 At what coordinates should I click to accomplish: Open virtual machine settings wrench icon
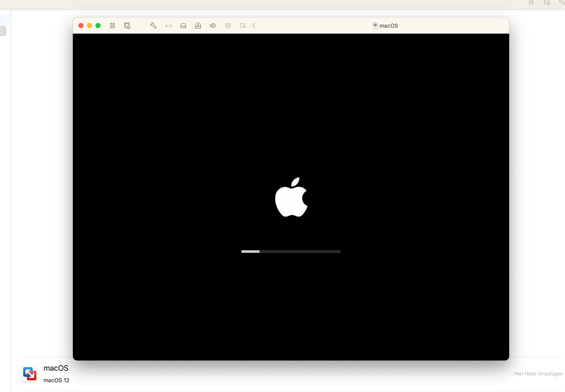pos(153,25)
